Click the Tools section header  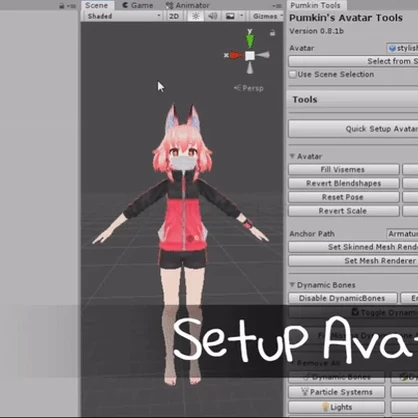point(352,99)
